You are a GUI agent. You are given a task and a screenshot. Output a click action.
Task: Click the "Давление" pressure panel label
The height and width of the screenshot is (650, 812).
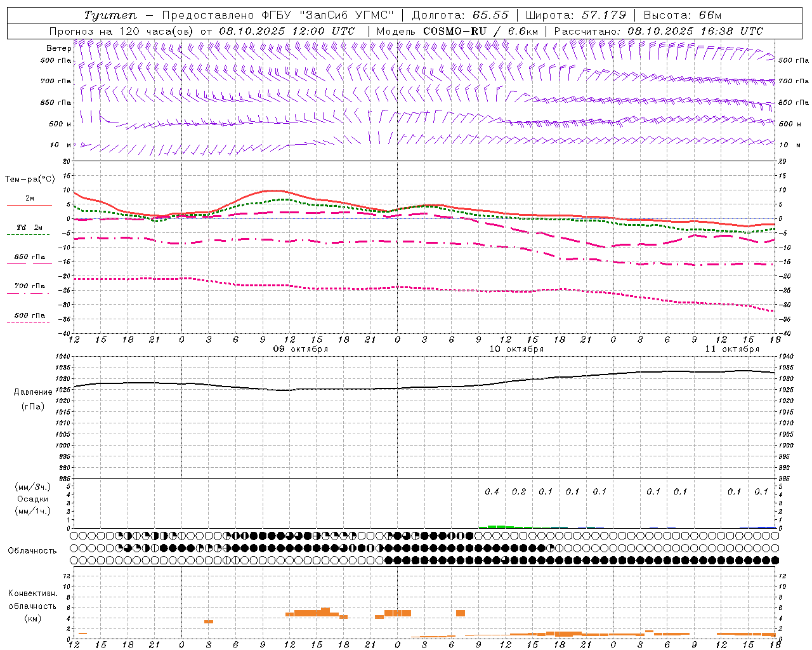33,392
